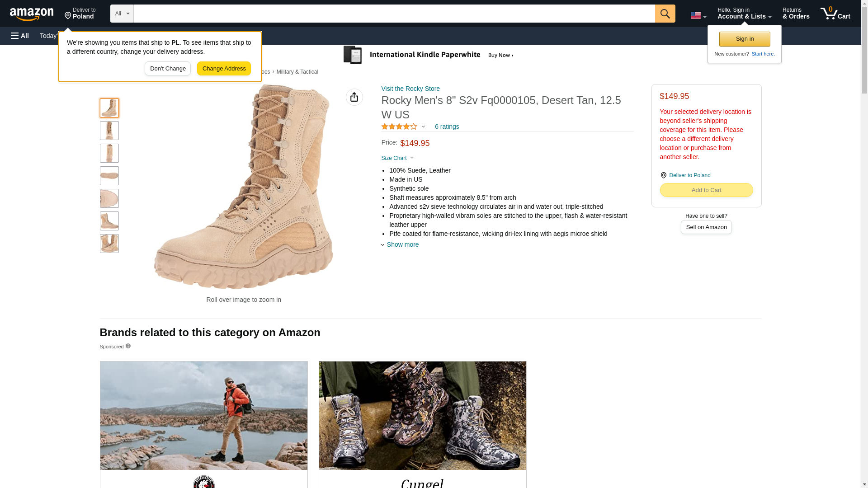The width and height of the screenshot is (868, 488).
Task: Select the boot sole thumbnail image
Action: 109,176
